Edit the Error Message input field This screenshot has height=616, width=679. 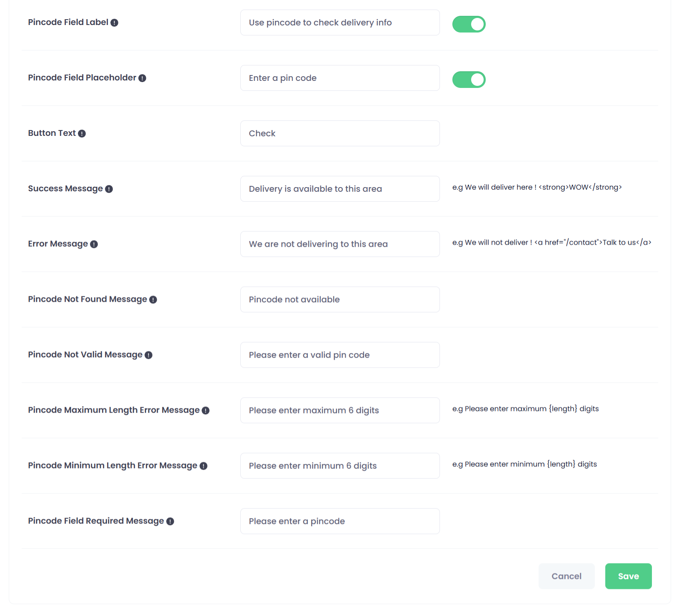(340, 244)
